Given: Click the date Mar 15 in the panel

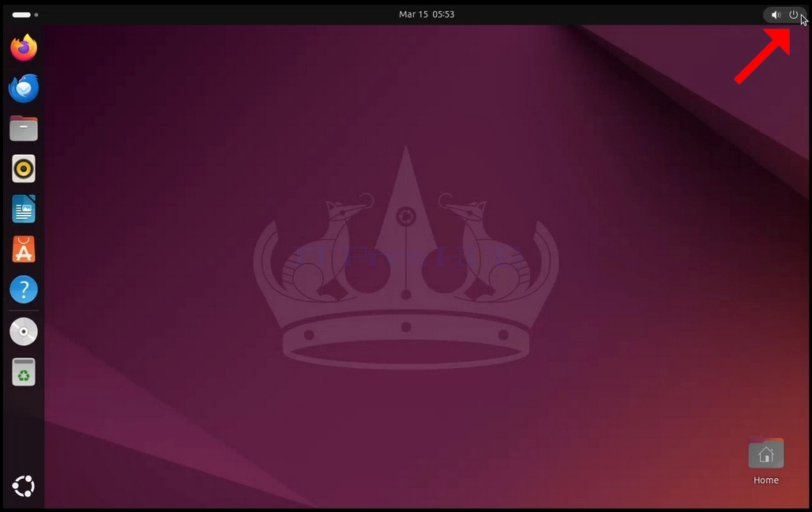Looking at the screenshot, I should (x=413, y=14).
